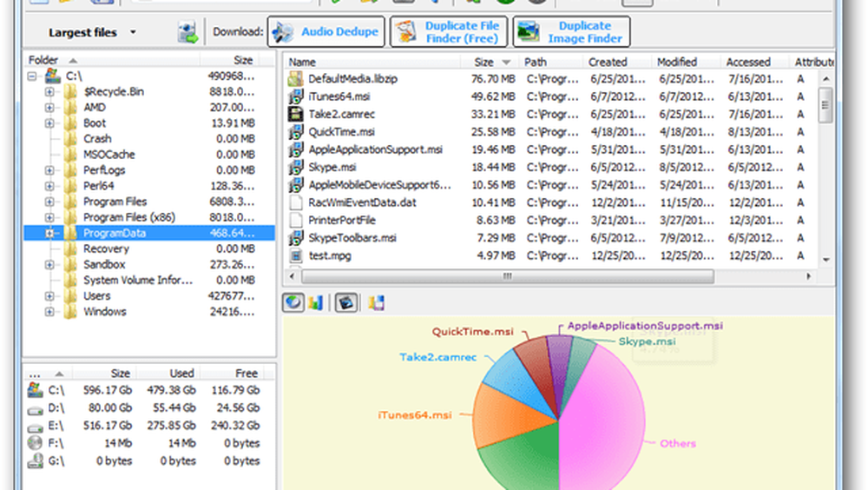Switch to the bar chart view icon
Viewport: 868px width, 490px height.
[315, 302]
